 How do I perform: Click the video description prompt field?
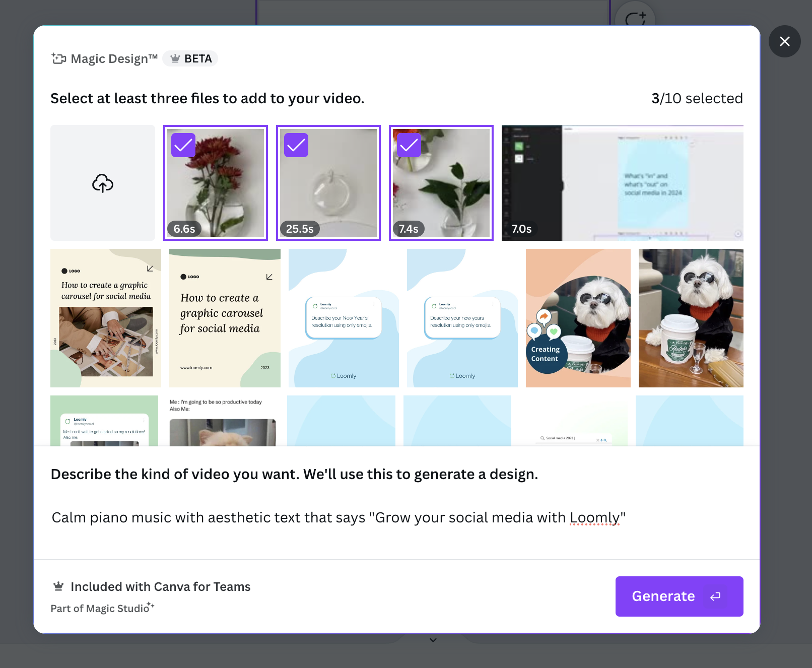[x=337, y=517]
